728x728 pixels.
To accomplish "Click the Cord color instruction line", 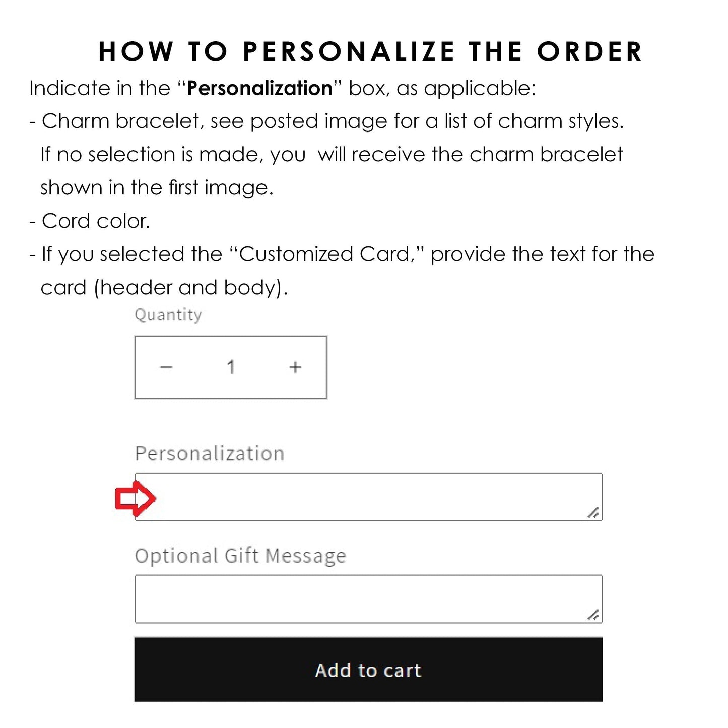I will pos(90,221).
